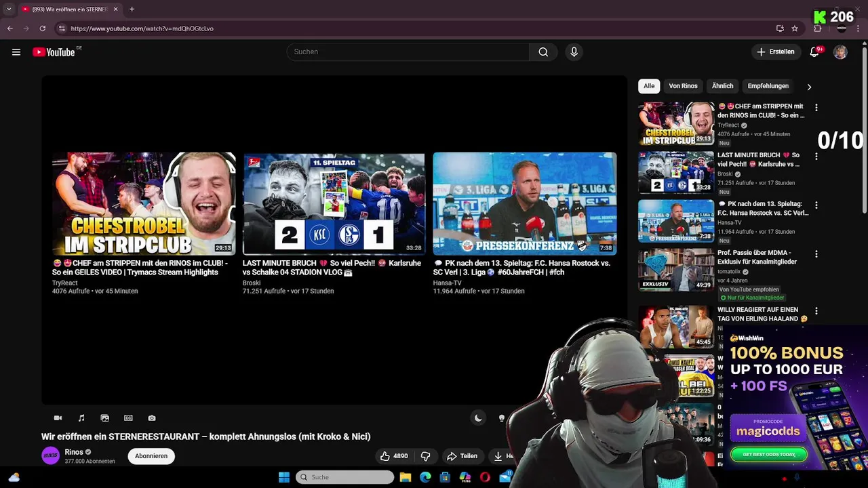Bookmark this page with the star
The image size is (868, 488).
[795, 28]
